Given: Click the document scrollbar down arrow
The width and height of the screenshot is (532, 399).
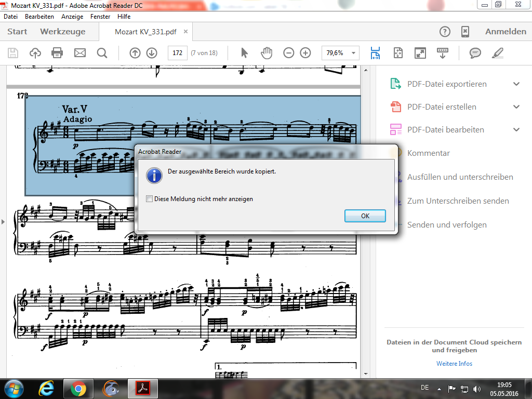Looking at the screenshot, I should [x=366, y=374].
